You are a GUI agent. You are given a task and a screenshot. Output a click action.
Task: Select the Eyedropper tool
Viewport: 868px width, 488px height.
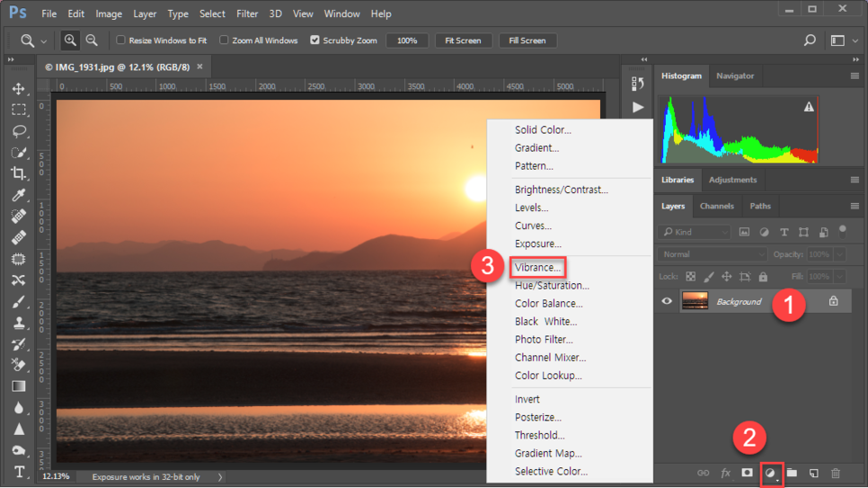pos(18,195)
